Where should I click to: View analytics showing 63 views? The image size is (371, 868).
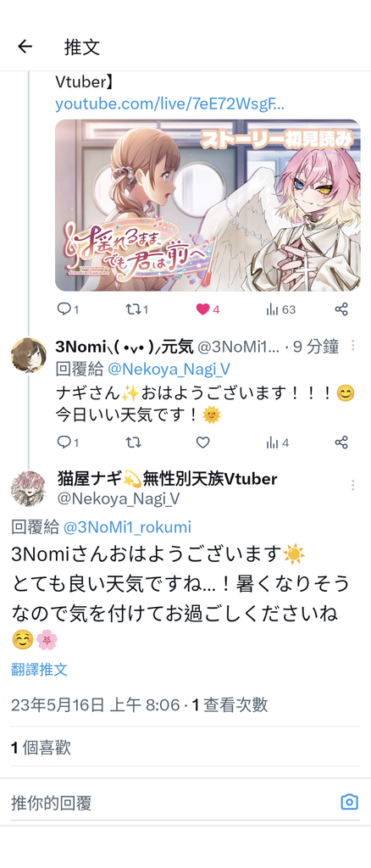coord(281,309)
